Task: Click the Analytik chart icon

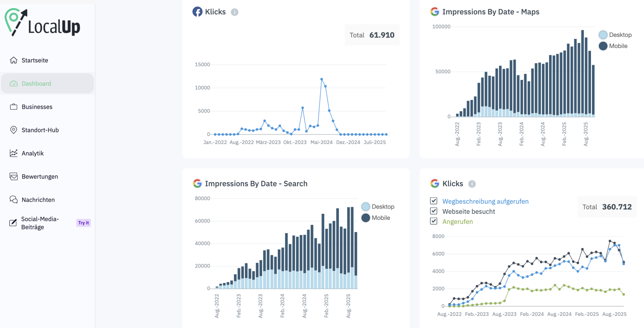Action: [x=13, y=153]
